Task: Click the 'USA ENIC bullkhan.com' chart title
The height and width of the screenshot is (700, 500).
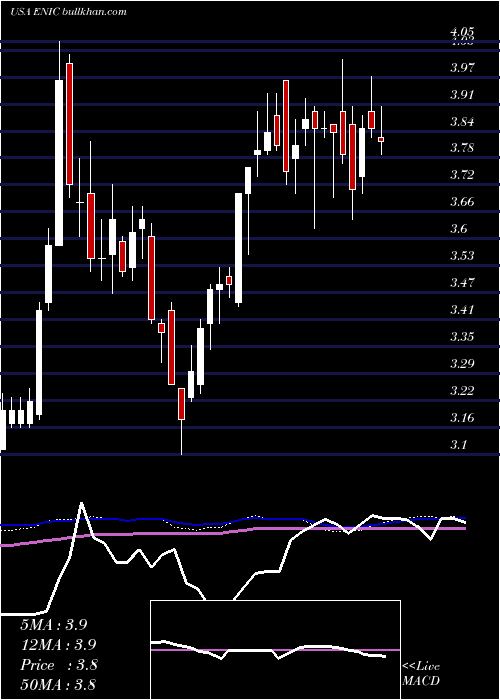Action: (x=68, y=12)
